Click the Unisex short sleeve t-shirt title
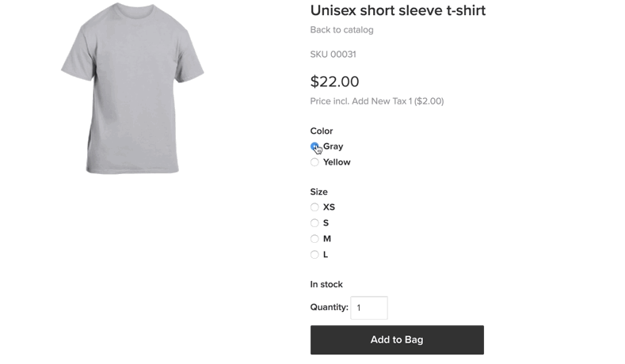Image resolution: width=625 pixels, height=364 pixels. click(x=398, y=10)
